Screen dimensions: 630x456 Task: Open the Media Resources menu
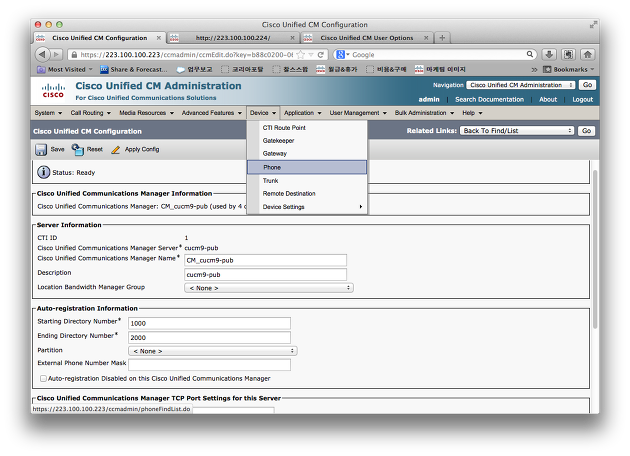(146, 113)
